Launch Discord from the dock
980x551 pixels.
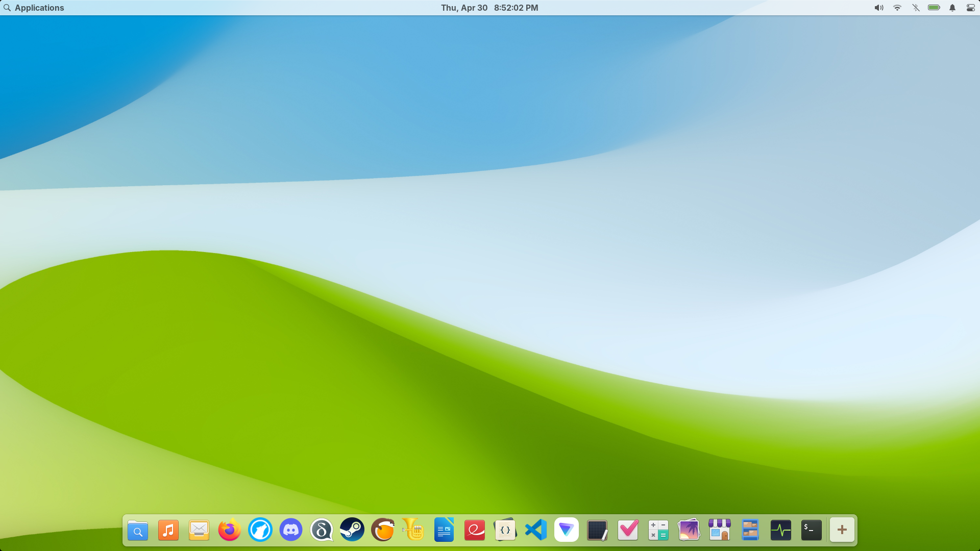click(x=291, y=530)
